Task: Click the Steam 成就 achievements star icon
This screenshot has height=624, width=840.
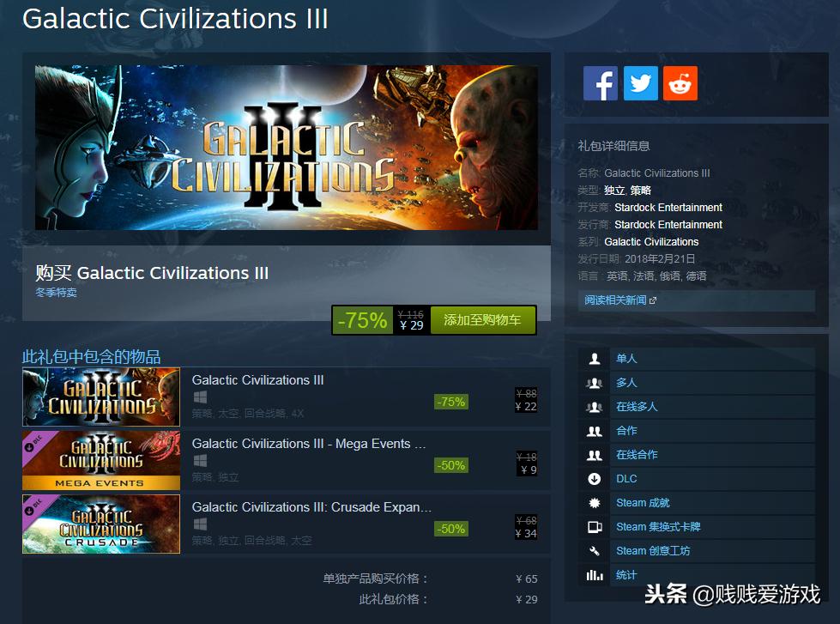Action: [x=594, y=503]
